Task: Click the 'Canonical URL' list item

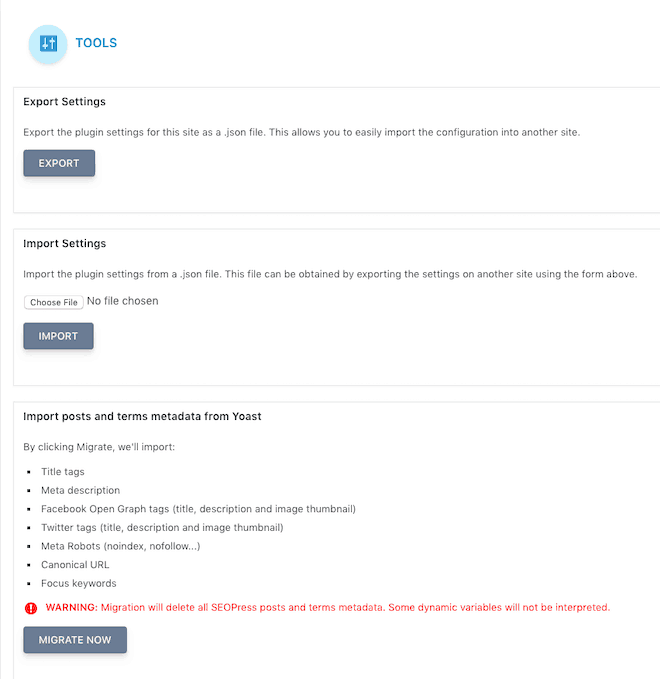Action: (x=75, y=565)
